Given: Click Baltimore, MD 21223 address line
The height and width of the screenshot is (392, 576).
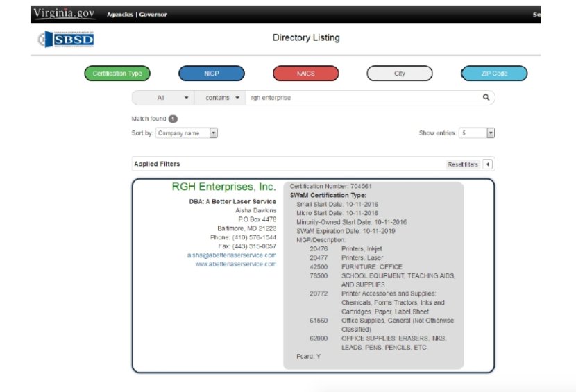Looking at the screenshot, I should click(x=247, y=228).
